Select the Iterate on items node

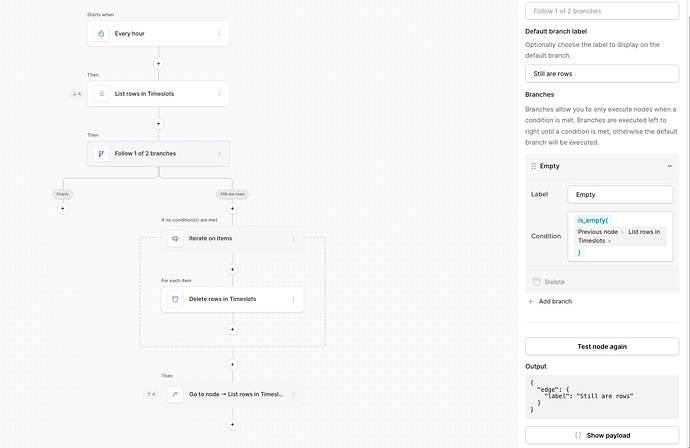pos(232,239)
